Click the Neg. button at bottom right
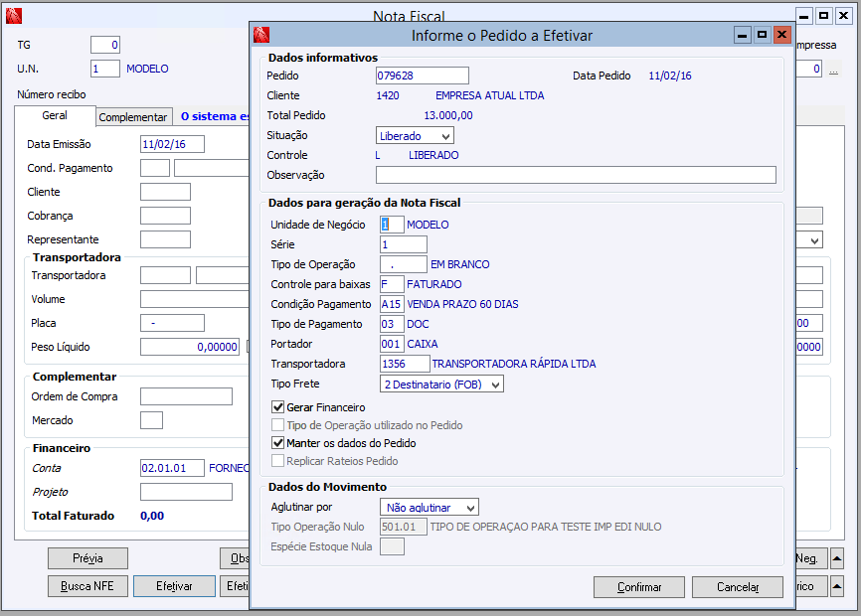This screenshot has height=616, width=861. [810, 558]
